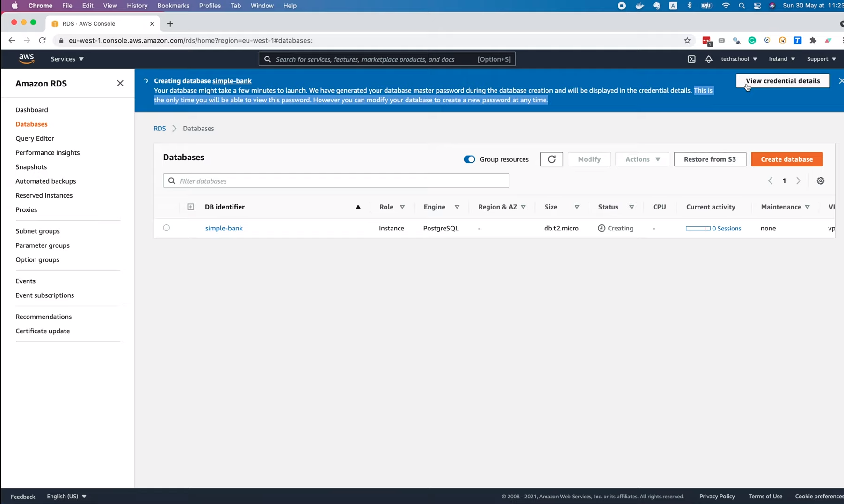This screenshot has width=844, height=504.
Task: Open Privacy Policy link
Action: click(717, 496)
